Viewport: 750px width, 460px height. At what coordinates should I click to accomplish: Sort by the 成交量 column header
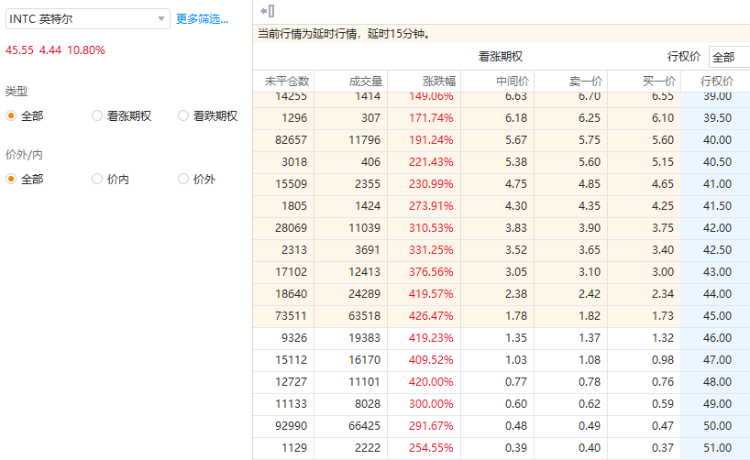click(365, 81)
